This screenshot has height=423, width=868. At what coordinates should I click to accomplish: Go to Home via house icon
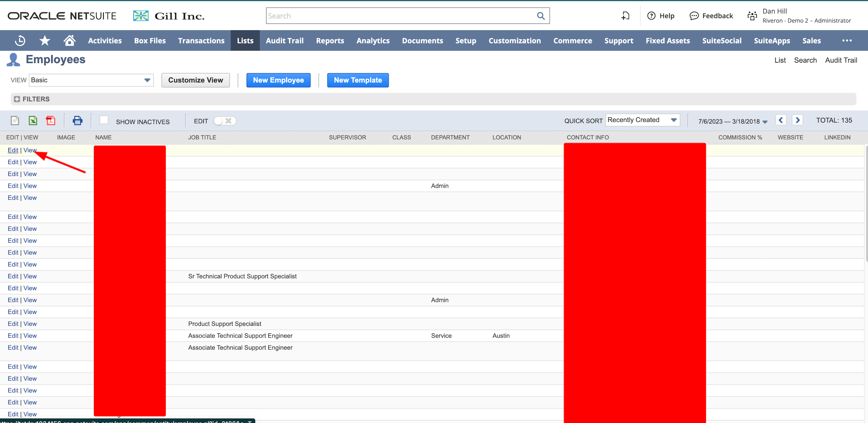pos(69,41)
